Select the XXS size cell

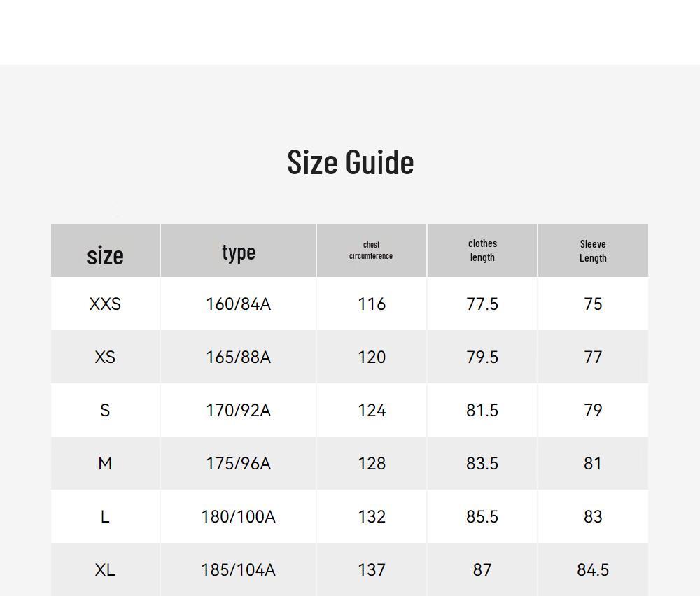pyautogui.click(x=106, y=304)
